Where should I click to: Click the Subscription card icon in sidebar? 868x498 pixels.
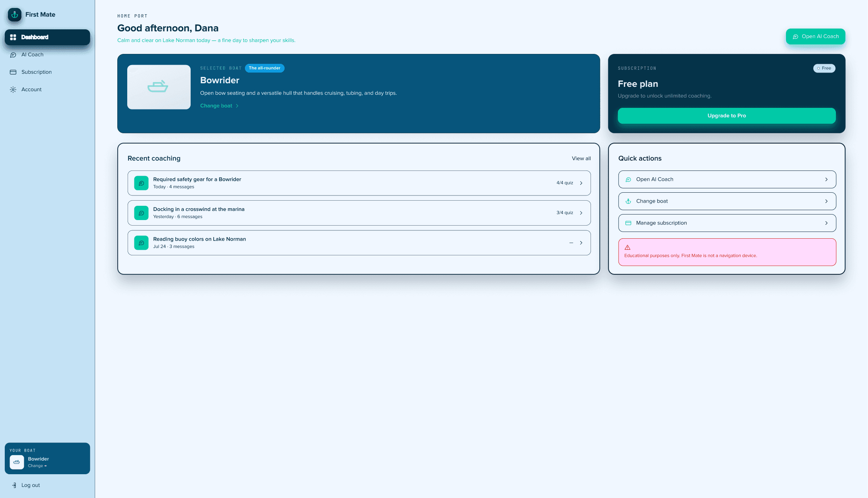tap(13, 72)
